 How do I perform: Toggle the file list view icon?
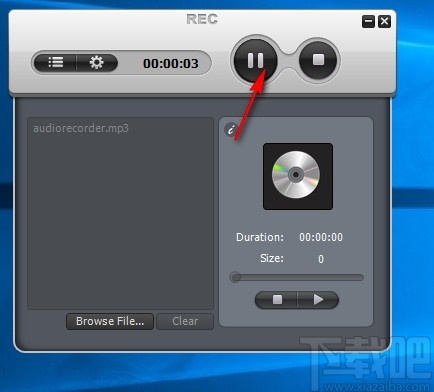click(x=55, y=62)
